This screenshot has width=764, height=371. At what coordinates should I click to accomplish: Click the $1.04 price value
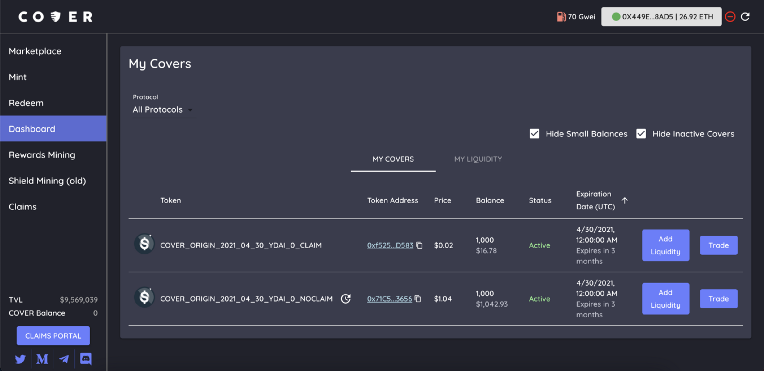pos(443,298)
